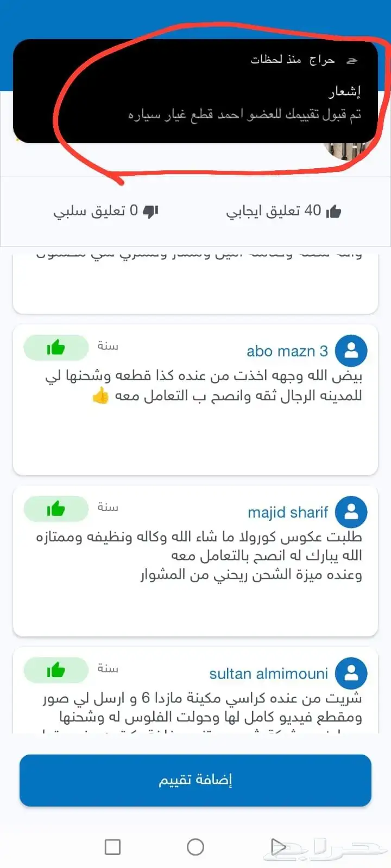Viewport: 391px width, 868px height.
Task: Tap the Haraj app icon in notification
Action: click(352, 60)
